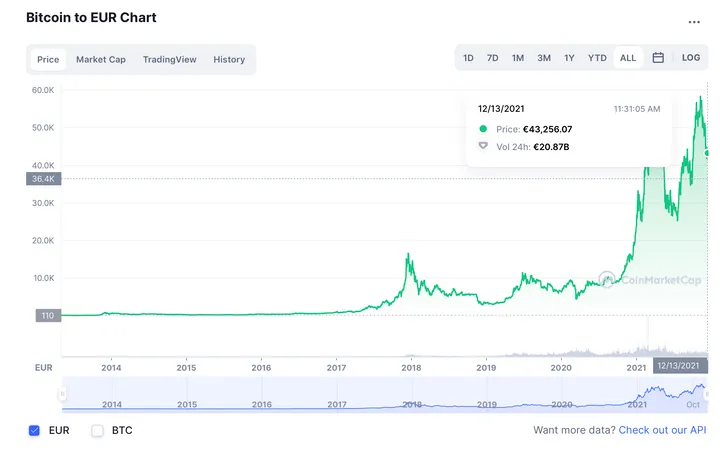Select the ALL time range
The height and width of the screenshot is (456, 720).
click(628, 58)
